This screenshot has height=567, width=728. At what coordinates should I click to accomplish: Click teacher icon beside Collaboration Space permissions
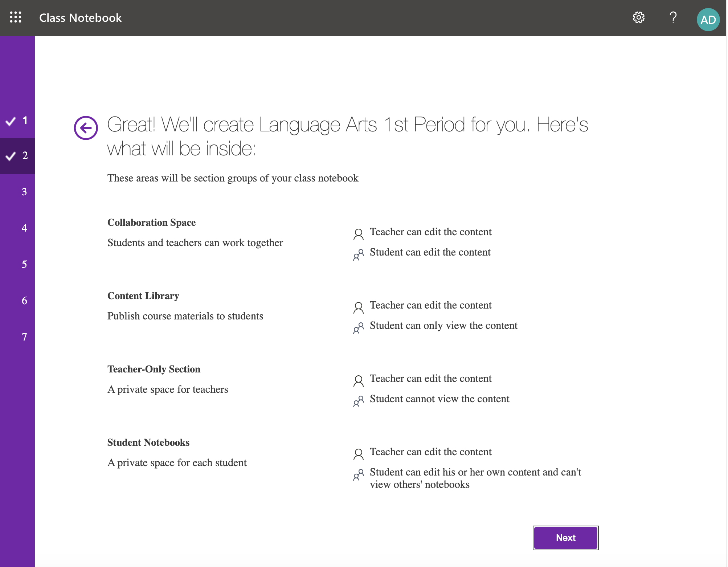coord(358,234)
